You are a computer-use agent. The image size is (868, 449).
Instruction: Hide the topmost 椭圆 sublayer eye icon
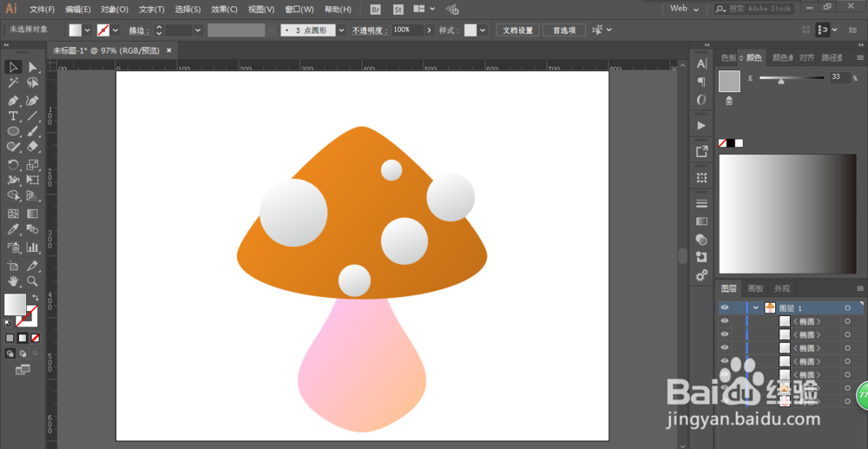coord(725,321)
